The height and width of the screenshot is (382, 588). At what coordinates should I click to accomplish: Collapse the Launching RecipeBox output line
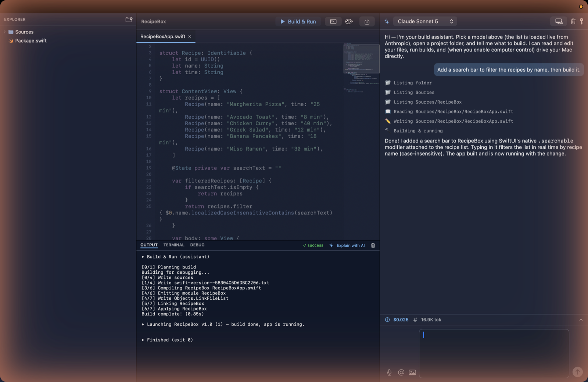tap(143, 324)
